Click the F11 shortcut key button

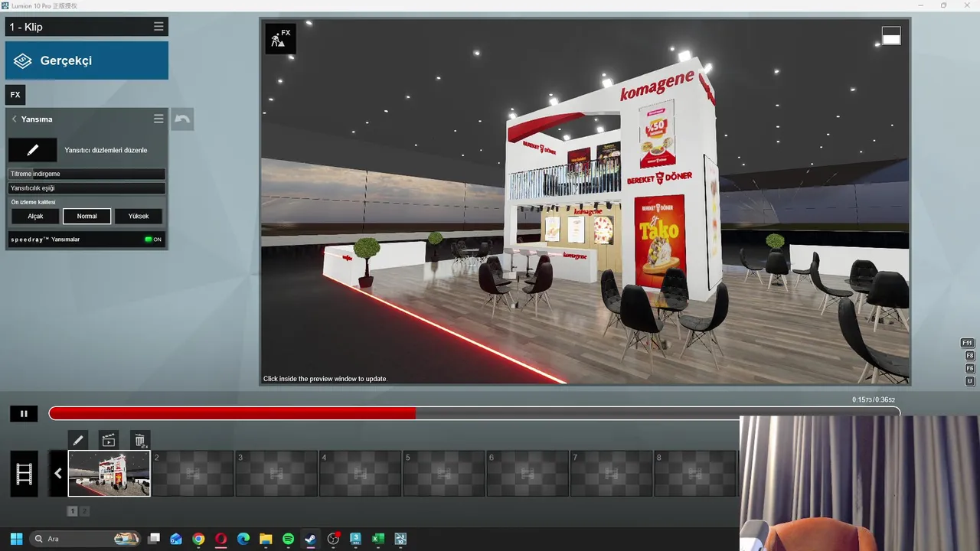coord(968,343)
